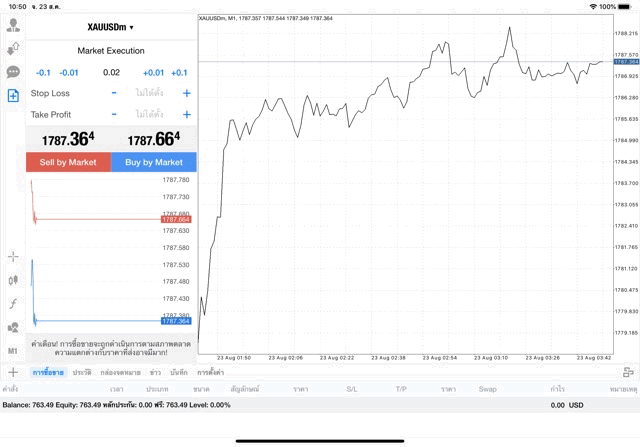This screenshot has width=640, height=447.
Task: Select the crosshair cursor tool
Action: click(x=14, y=257)
